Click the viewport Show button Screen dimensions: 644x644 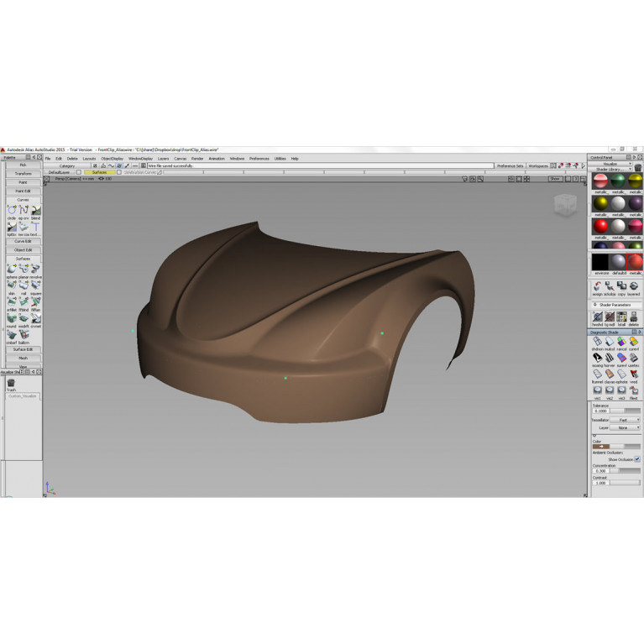[555, 179]
